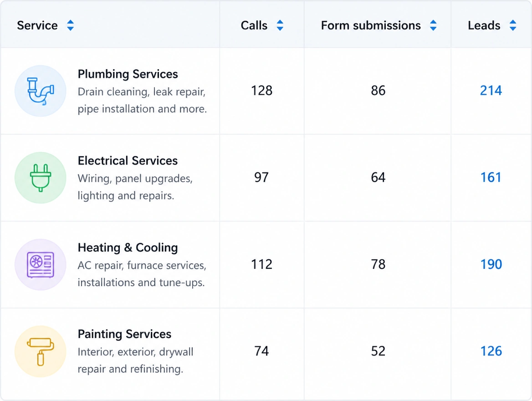Viewport: 532px width, 401px height.
Task: Click the 128 calls cell for Plumbing
Action: pos(261,91)
